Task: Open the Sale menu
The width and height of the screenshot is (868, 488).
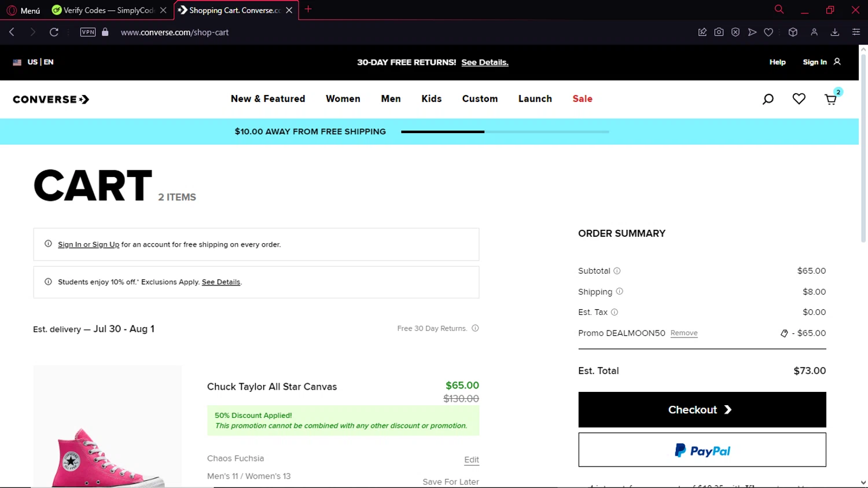Action: (x=583, y=99)
